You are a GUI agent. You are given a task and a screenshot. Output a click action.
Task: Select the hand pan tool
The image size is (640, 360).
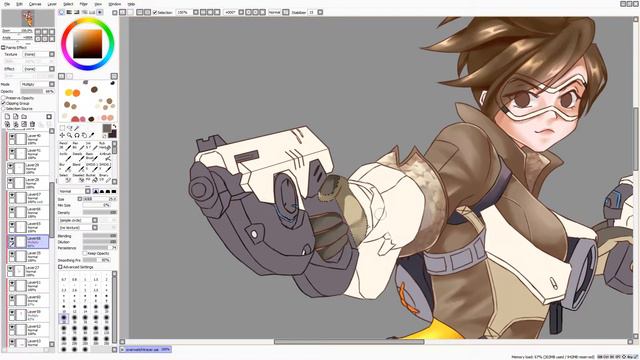84,135
